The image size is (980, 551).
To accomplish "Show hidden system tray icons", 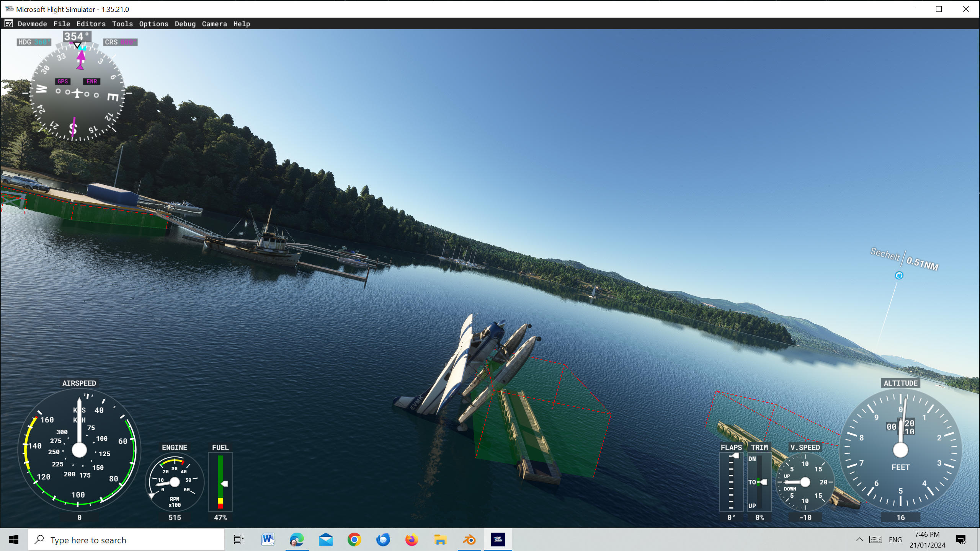I will [860, 540].
